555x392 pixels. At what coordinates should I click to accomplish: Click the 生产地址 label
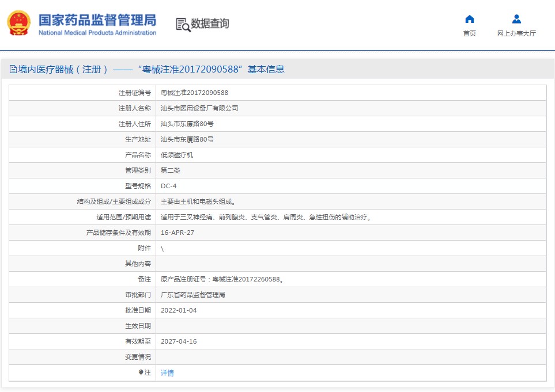138,139
